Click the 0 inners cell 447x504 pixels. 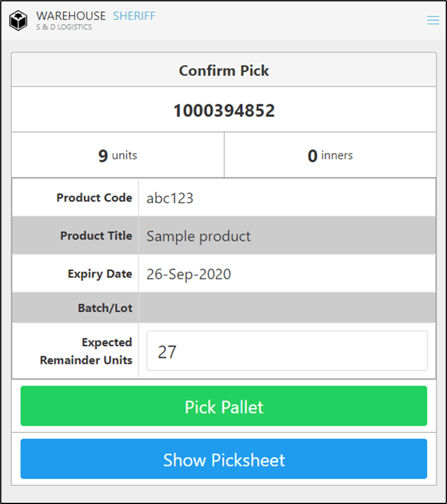pos(330,156)
